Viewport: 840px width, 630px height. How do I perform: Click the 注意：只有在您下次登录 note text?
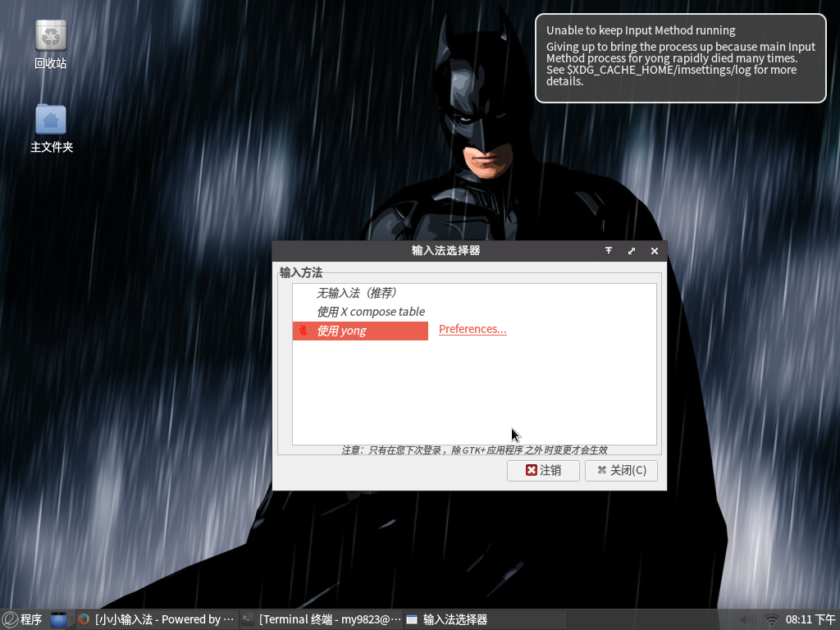tap(475, 450)
